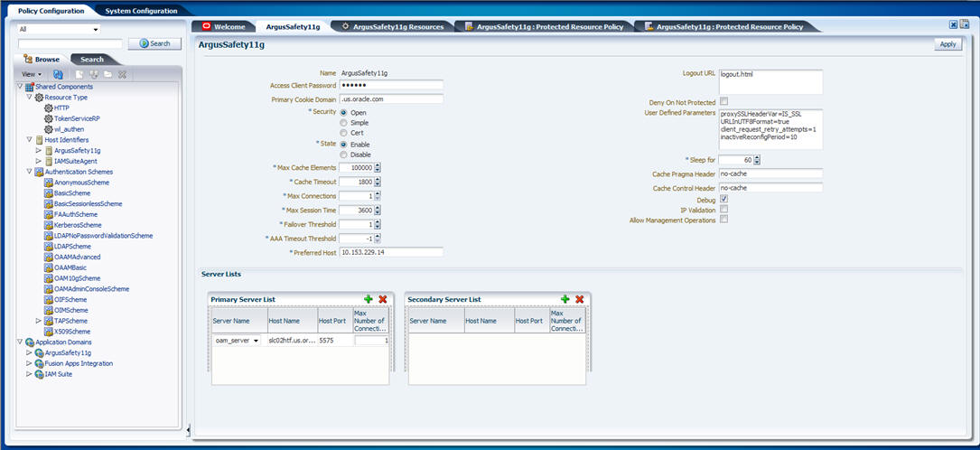Image resolution: width=980 pixels, height=450 pixels.
Task: Open the LDAPScheme tree item
Action: click(72, 247)
